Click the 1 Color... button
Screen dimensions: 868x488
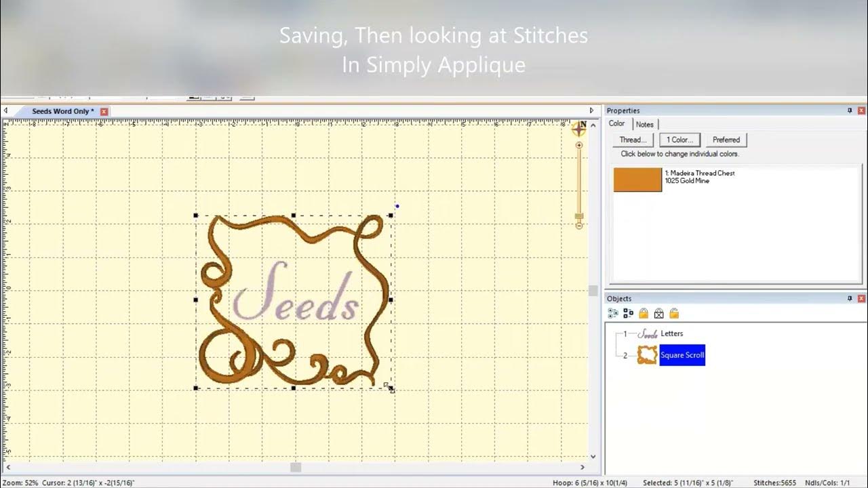point(679,140)
